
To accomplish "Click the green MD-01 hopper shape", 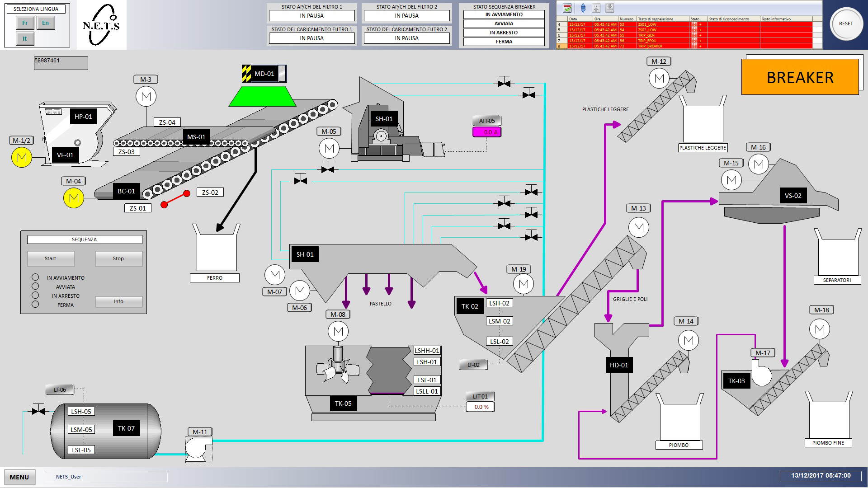I will (262, 96).
